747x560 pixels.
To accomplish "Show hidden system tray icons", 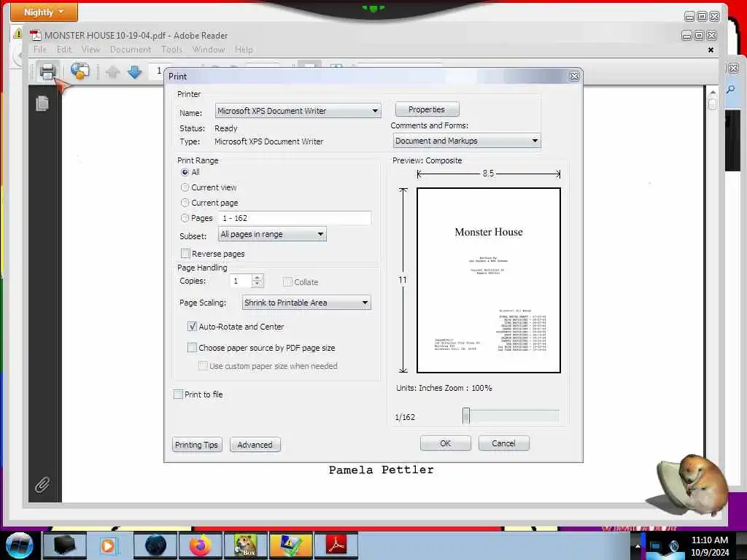I will coord(638,545).
